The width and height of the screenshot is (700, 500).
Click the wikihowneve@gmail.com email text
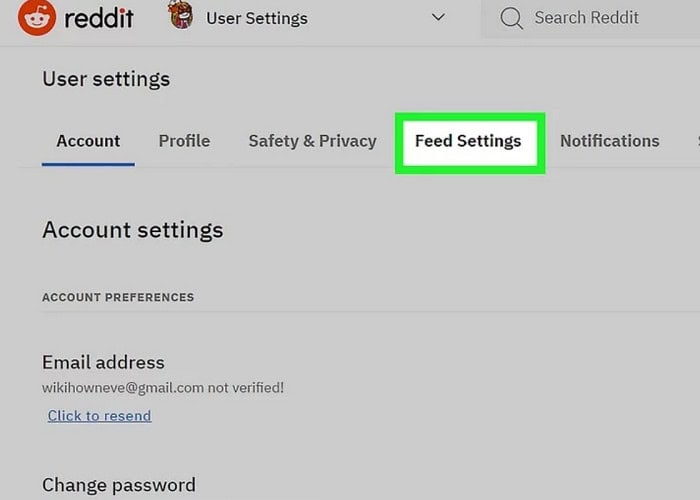coord(123,388)
